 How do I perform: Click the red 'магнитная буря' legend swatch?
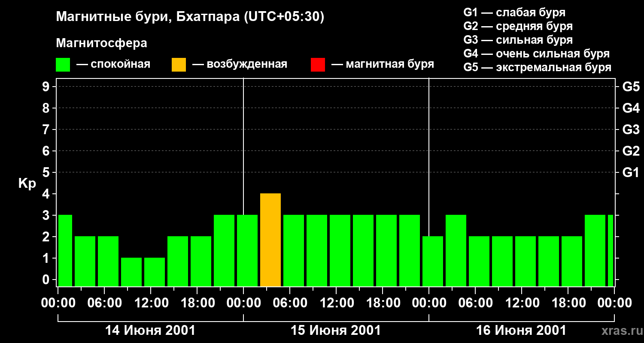(318, 65)
